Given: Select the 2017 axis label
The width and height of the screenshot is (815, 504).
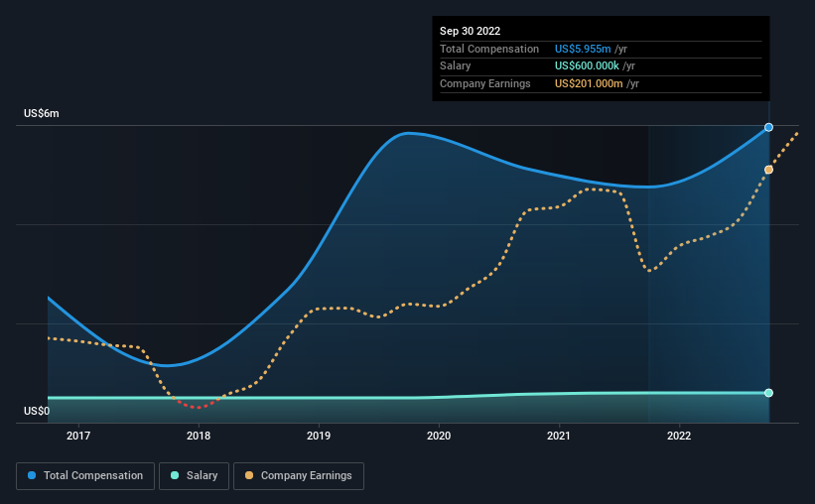Looking at the screenshot, I should [x=78, y=436].
